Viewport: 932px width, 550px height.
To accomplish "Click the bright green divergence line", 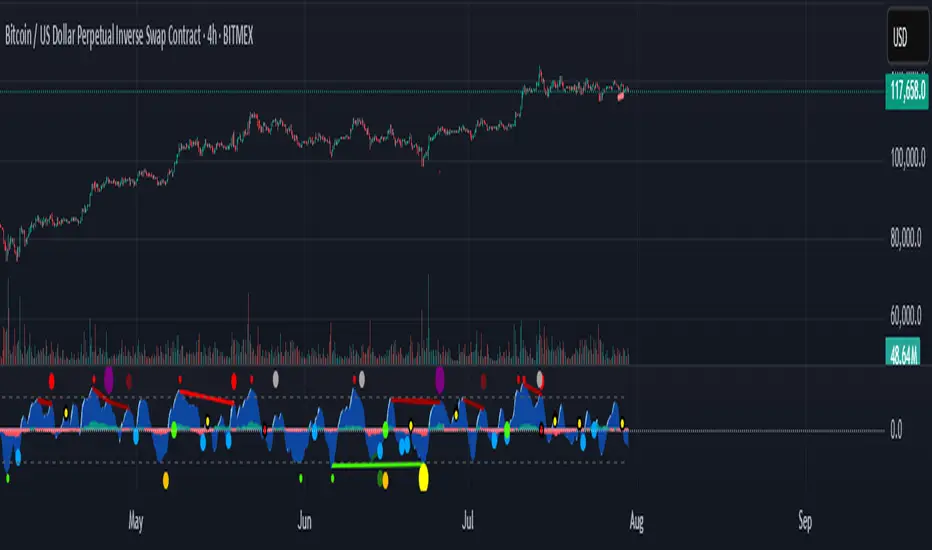I will tap(377, 465).
